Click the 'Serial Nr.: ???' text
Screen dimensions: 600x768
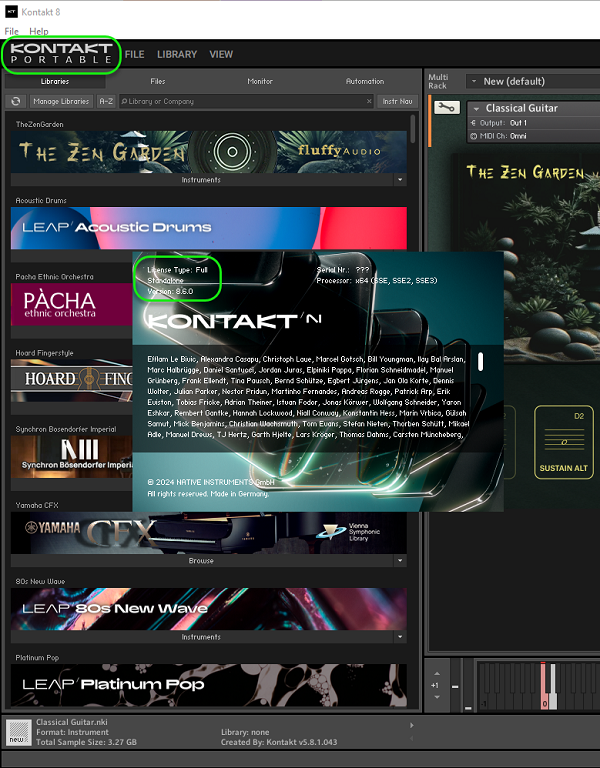click(343, 270)
